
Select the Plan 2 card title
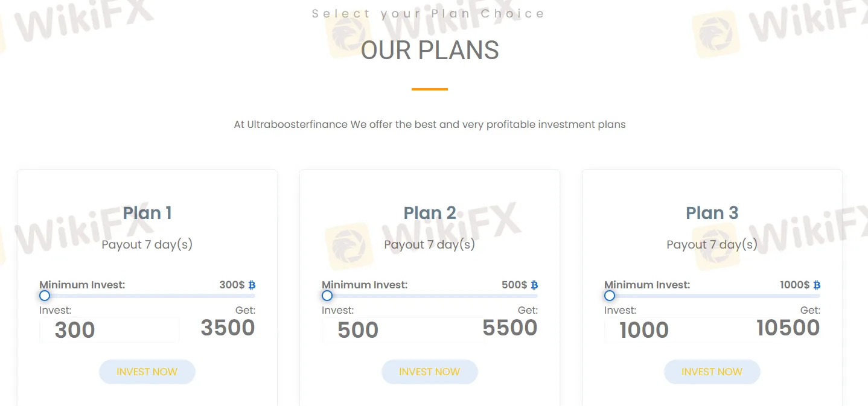point(430,213)
